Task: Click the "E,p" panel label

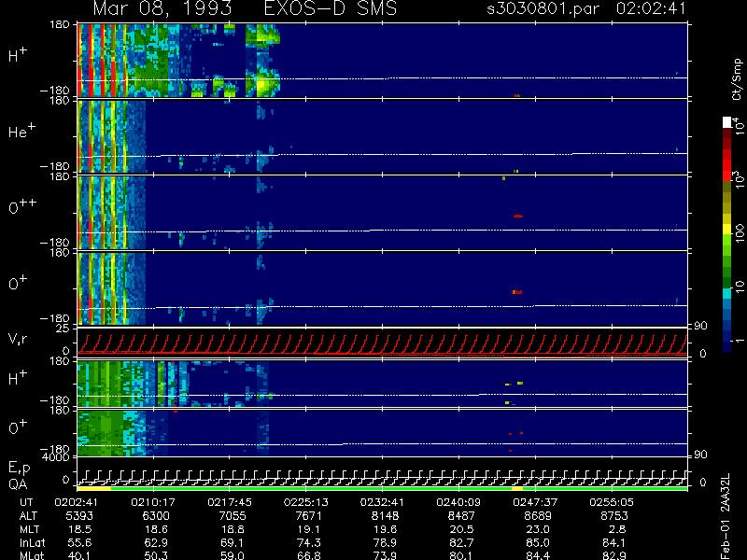Action: [19, 469]
